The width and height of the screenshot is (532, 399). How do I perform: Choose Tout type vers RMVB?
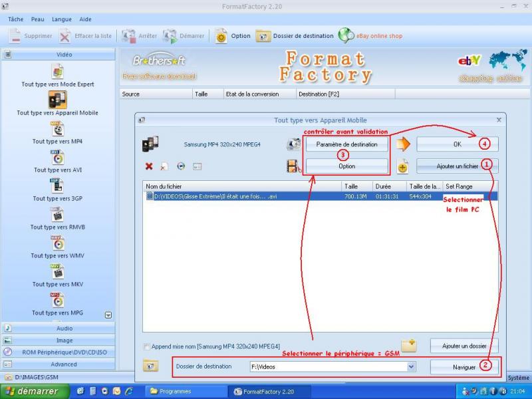[58, 218]
